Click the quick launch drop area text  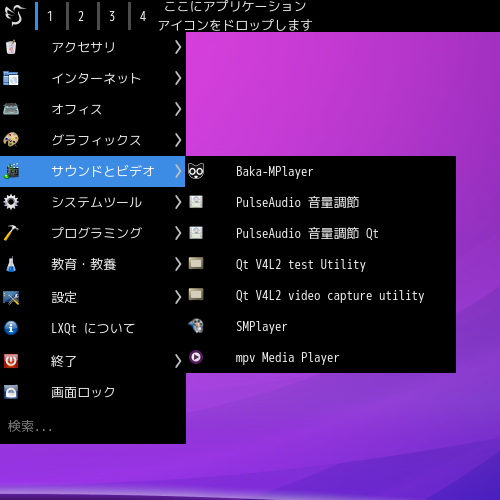click(x=235, y=15)
